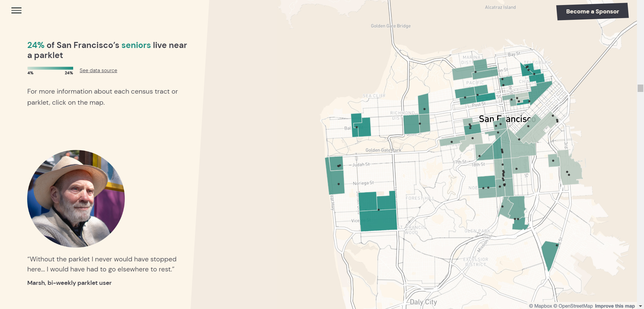Open the OpenStreetMap attribution link

[x=573, y=306]
